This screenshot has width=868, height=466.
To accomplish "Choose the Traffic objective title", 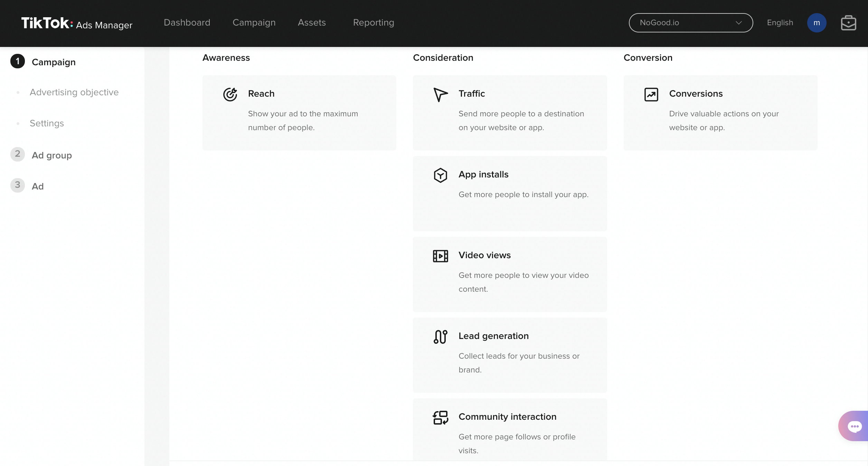I will point(472,94).
